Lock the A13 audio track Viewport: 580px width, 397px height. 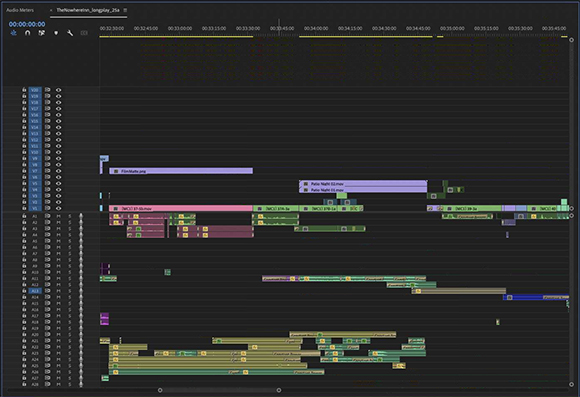pyautogui.click(x=24, y=291)
